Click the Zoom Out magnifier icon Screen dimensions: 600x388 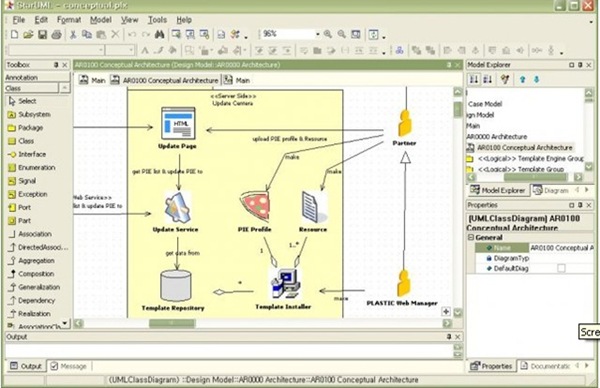tap(341, 34)
